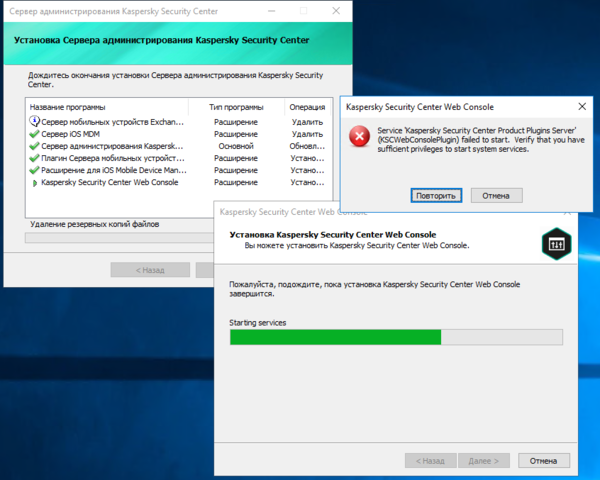The height and width of the screenshot is (480, 600).
Task: Close the Сервер администрирования installer window
Action: click(336, 11)
